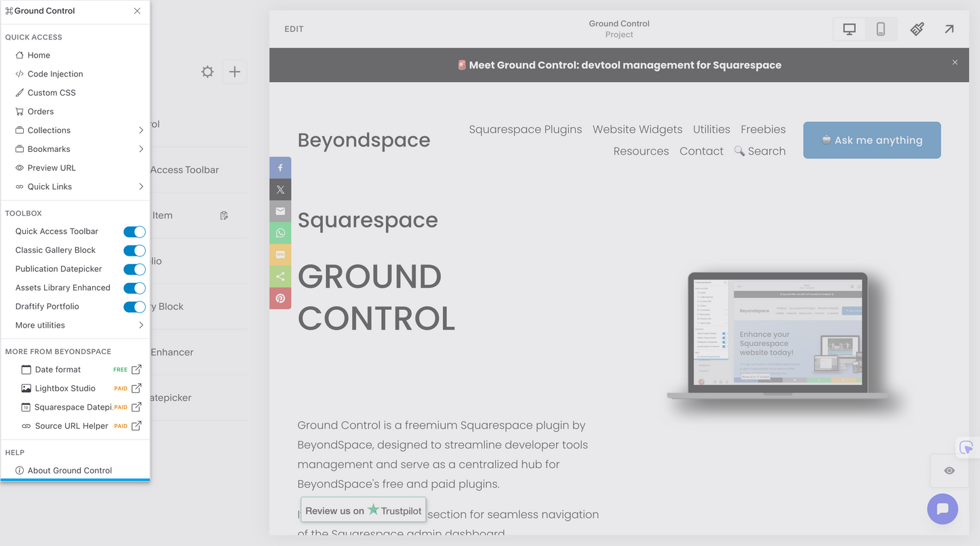Click the plus add button
The image size is (980, 546).
click(x=235, y=71)
